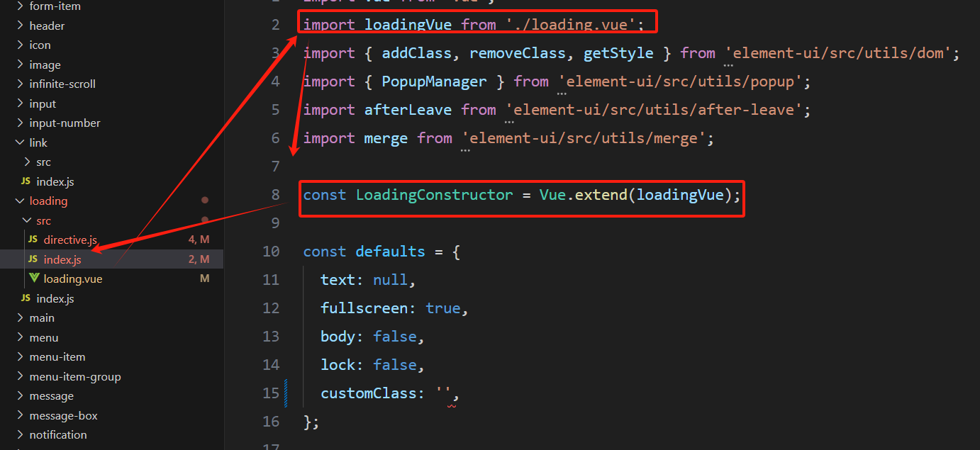The height and width of the screenshot is (450, 980).
Task: Click the modified dot beside the loading folder
Action: tap(205, 201)
